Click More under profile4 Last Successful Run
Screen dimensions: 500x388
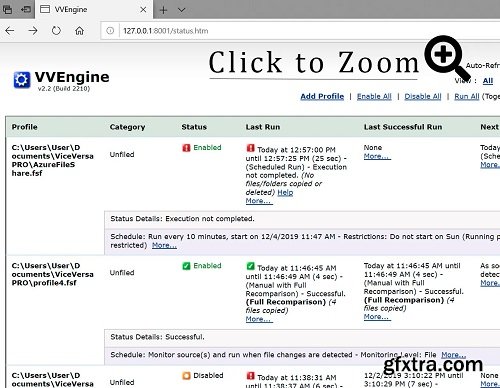[x=377, y=316]
